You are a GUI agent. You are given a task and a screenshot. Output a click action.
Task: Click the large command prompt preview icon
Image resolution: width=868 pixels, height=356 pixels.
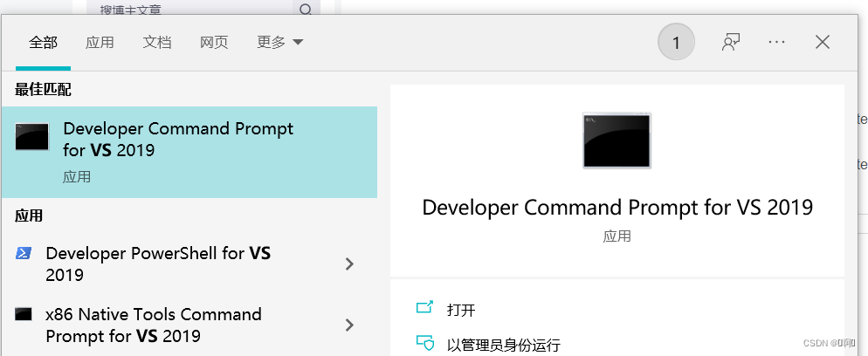[x=617, y=140]
